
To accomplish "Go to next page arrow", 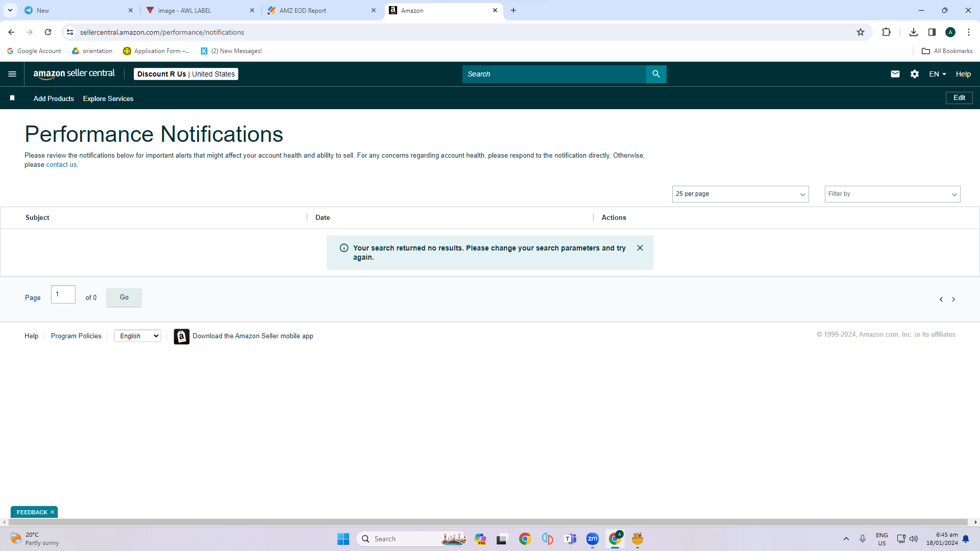I will (953, 299).
